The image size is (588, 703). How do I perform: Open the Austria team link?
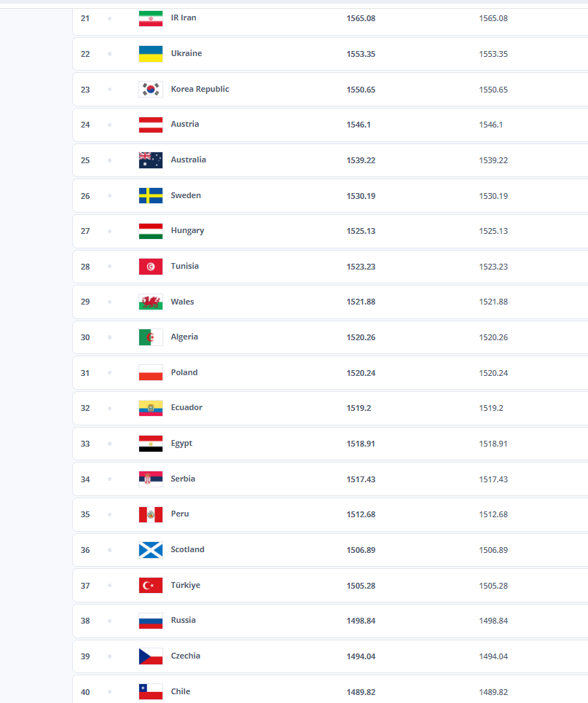[185, 125]
